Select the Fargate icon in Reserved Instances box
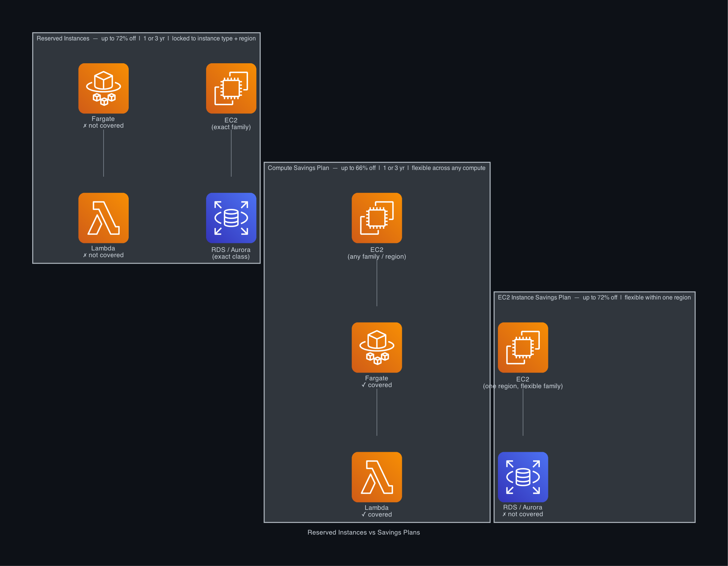The width and height of the screenshot is (728, 566). tap(103, 88)
